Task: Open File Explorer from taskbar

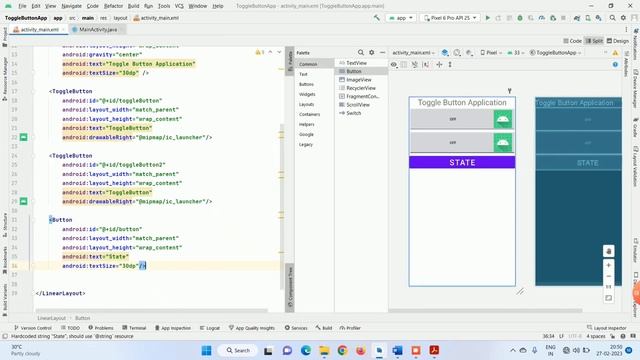Action: point(324,350)
